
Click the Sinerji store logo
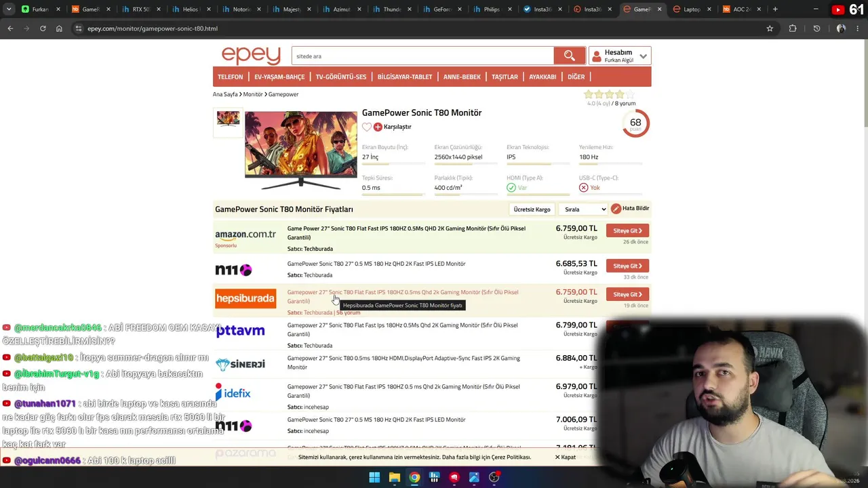[x=240, y=364]
